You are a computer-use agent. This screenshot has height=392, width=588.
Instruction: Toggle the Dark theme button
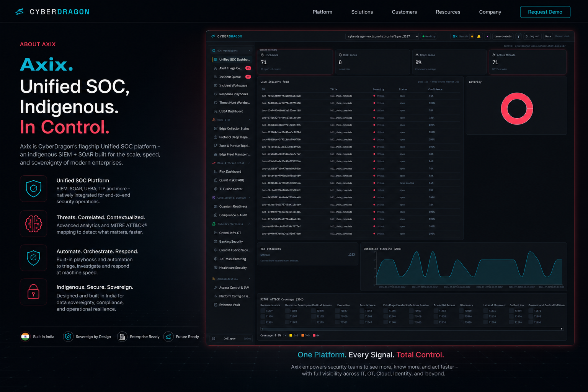pyautogui.click(x=548, y=36)
